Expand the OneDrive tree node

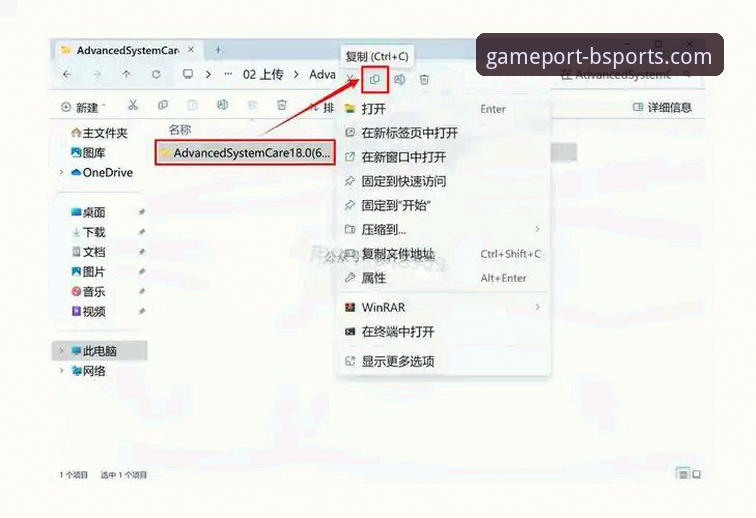[61, 172]
